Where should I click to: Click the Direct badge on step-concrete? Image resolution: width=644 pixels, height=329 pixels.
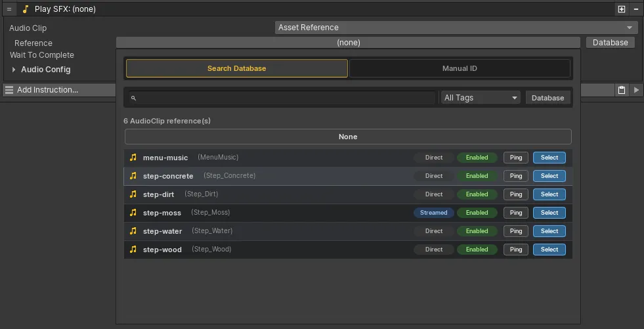point(434,176)
